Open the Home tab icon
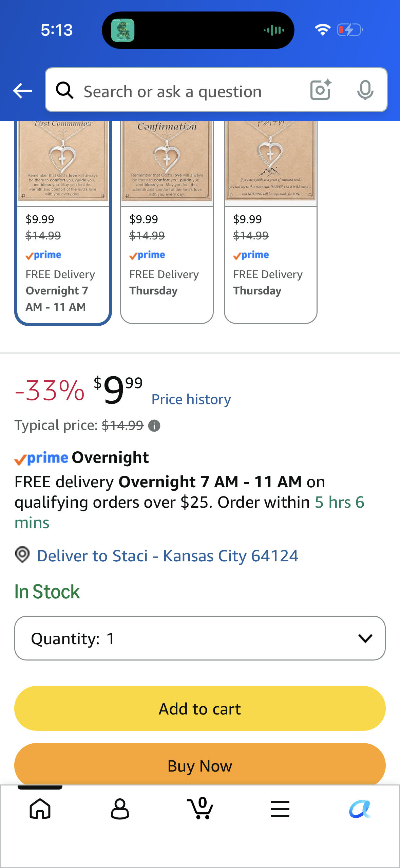Viewport: 400px width, 868px height. [40, 809]
